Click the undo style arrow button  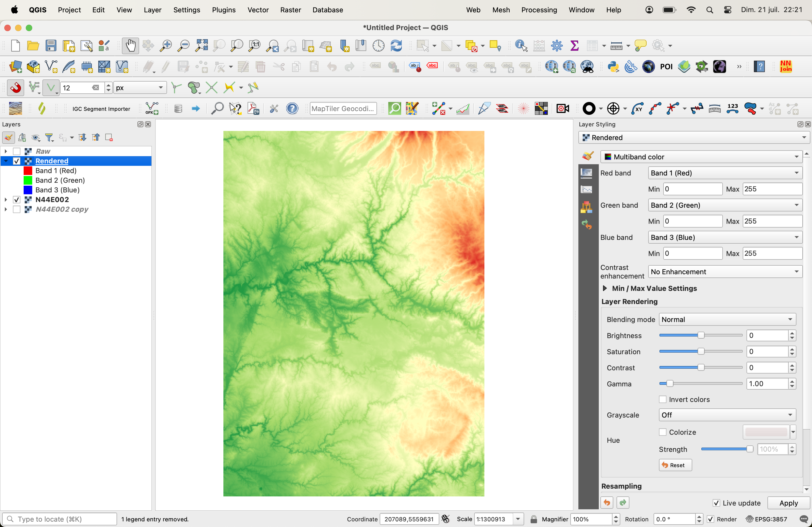[x=607, y=503]
